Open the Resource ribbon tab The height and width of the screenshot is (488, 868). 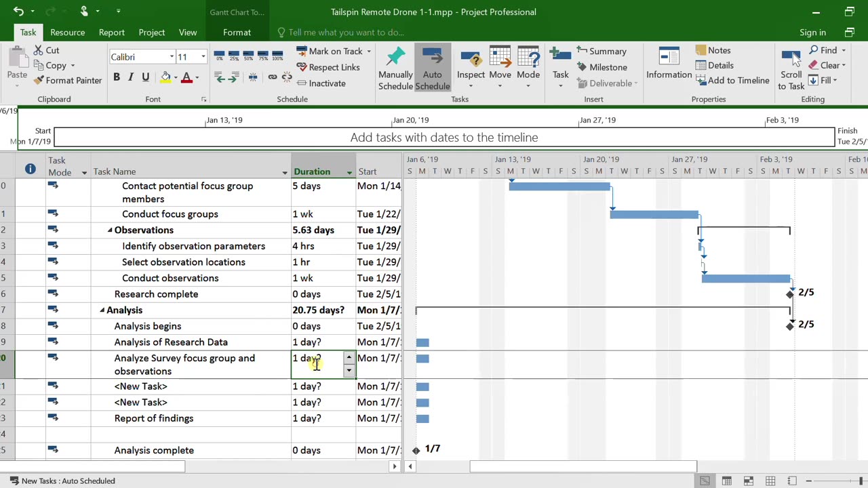pos(67,32)
